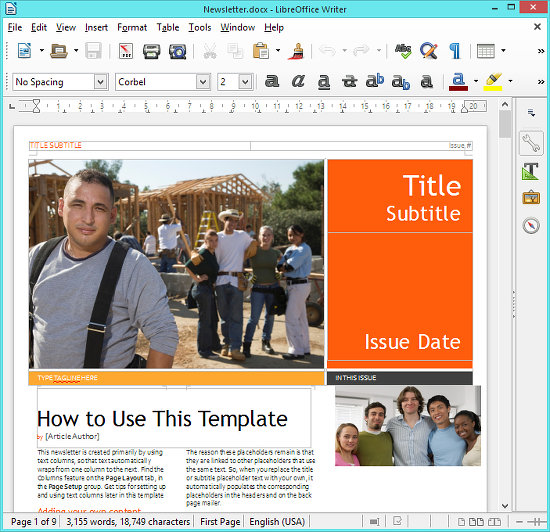Run the Spelling and Grammar check

pos(403,51)
